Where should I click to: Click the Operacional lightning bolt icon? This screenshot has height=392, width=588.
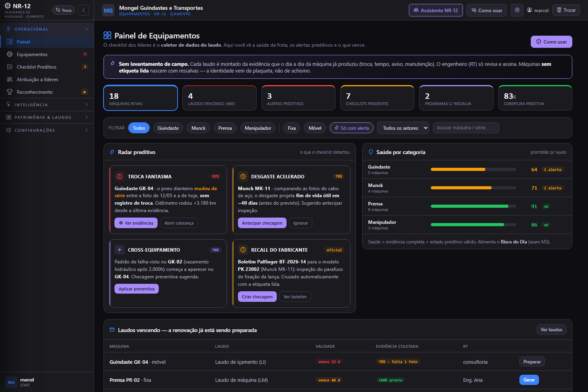(x=9, y=29)
